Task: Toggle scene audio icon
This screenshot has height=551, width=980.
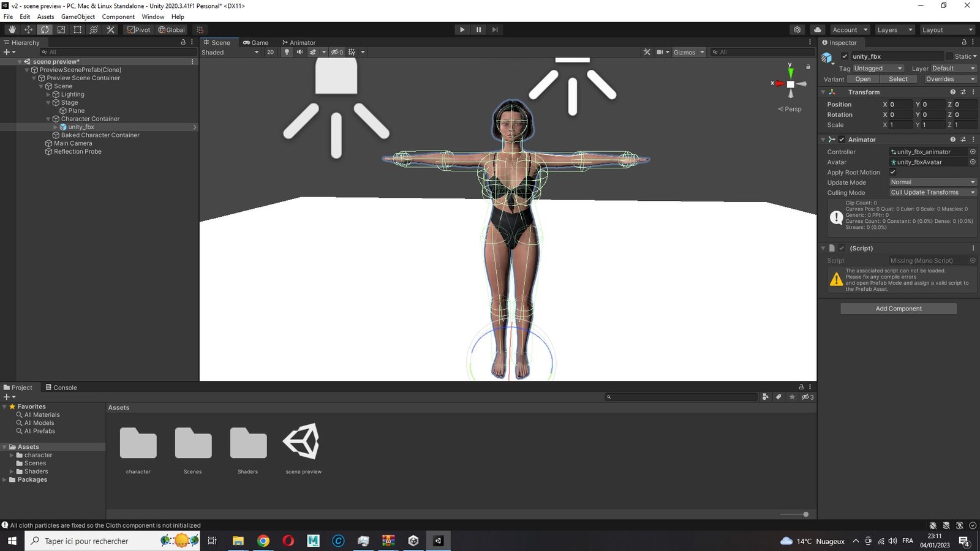Action: point(300,52)
